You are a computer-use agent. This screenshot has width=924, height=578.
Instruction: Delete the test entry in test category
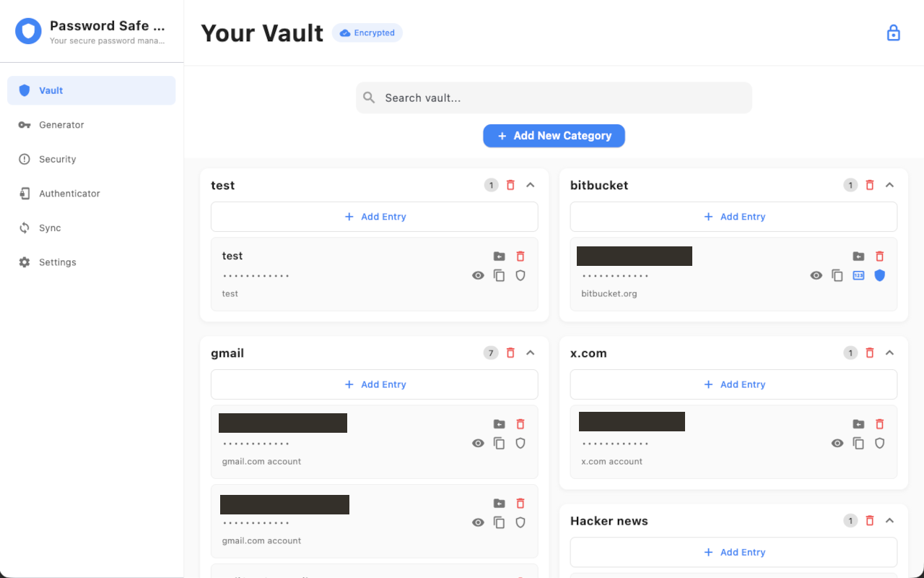[520, 256]
